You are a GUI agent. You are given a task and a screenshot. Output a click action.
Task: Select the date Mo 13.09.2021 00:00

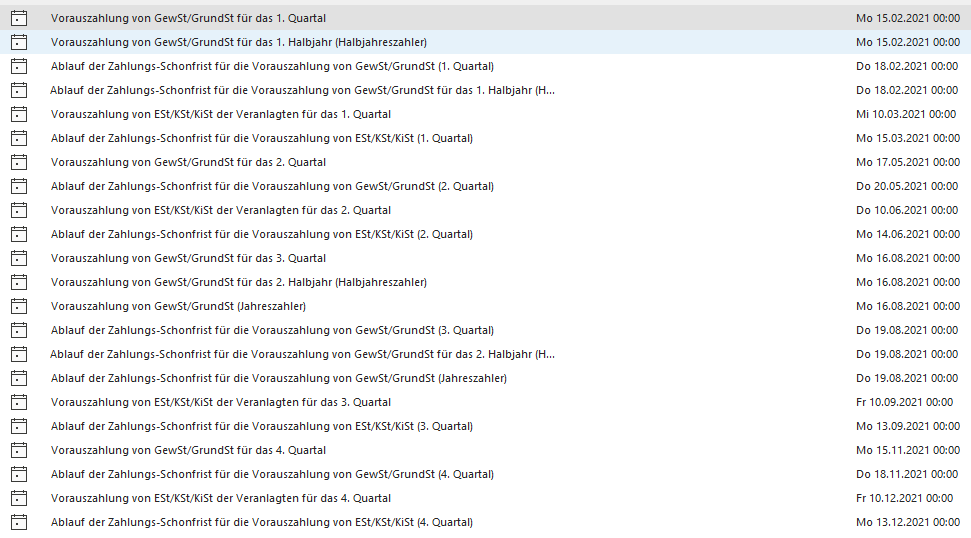tap(907, 426)
